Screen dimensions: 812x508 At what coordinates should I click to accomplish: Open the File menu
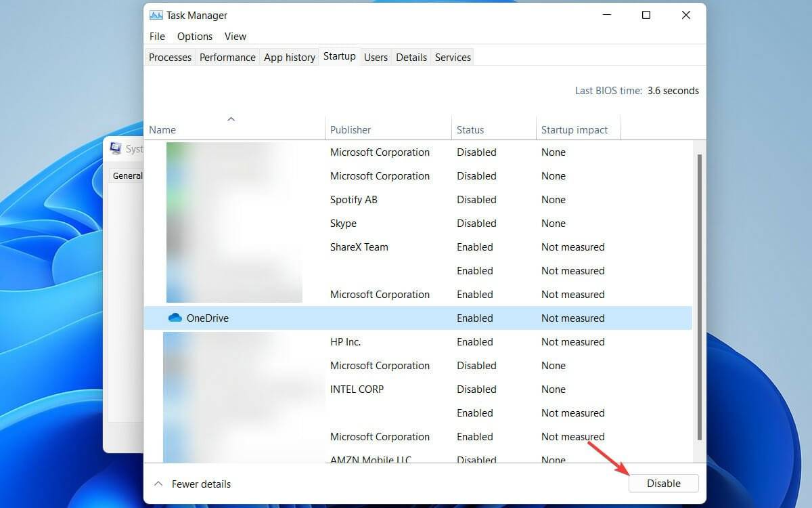coord(156,36)
